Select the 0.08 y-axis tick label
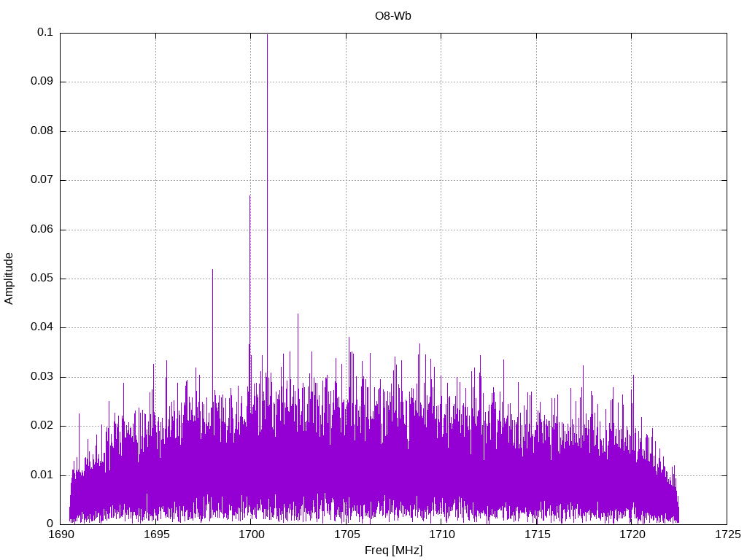This screenshot has width=747, height=560. click(x=42, y=131)
